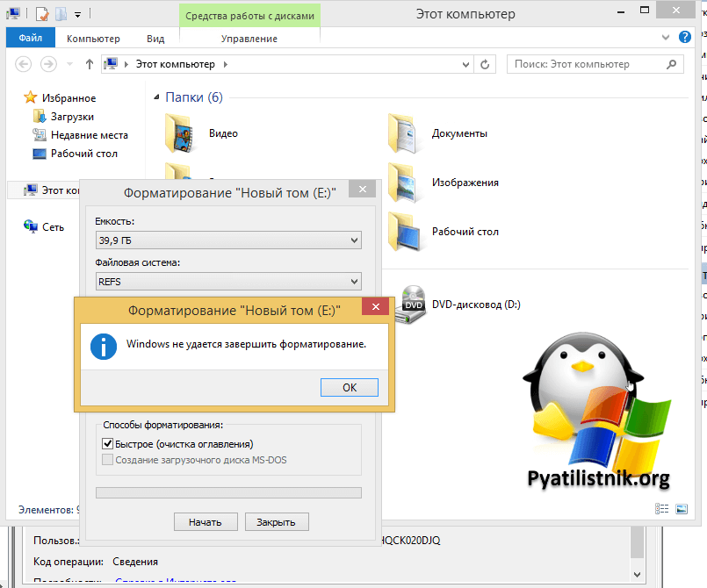Click the Начать button in format dialog
Viewport: 707px width, 588px height.
click(x=205, y=522)
